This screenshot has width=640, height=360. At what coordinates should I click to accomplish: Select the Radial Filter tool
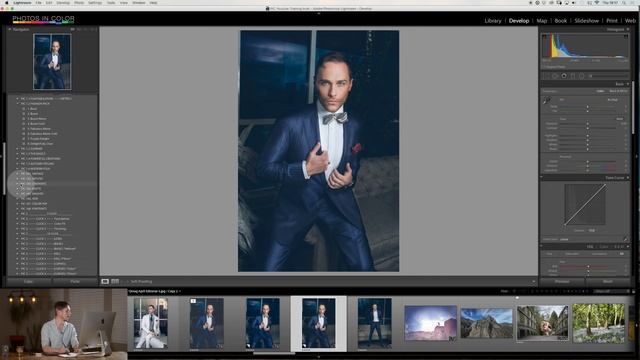click(581, 76)
